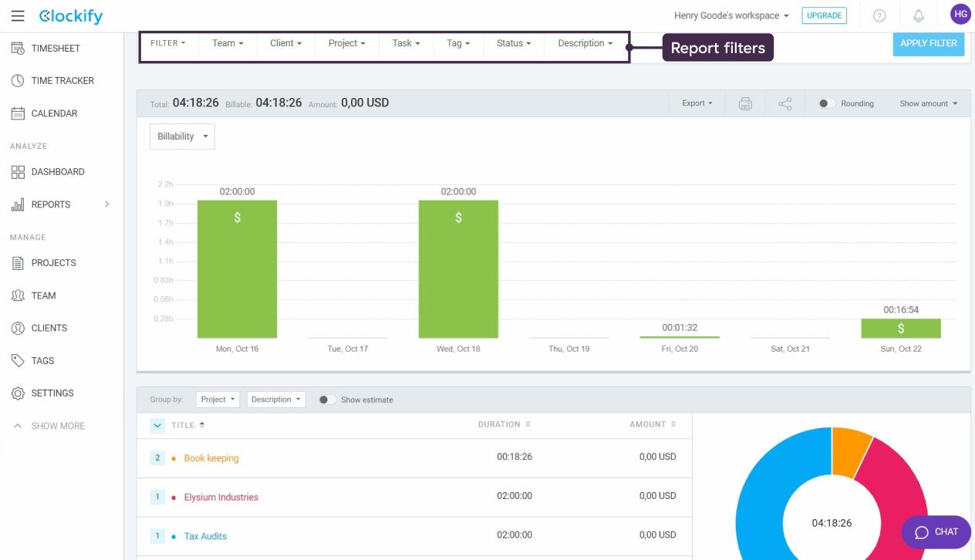975x560 pixels.
Task: Open the notifications bell icon
Action: coord(918,16)
